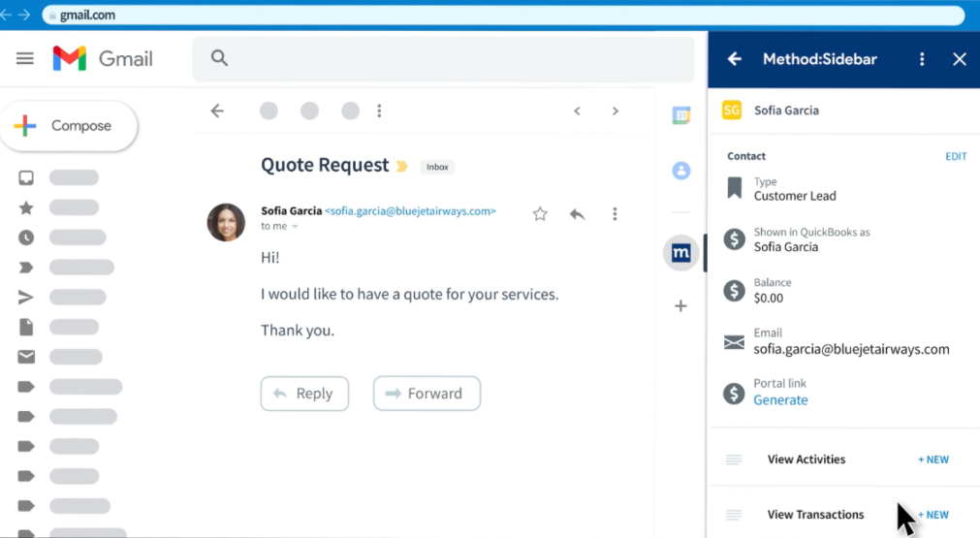The height and width of the screenshot is (538, 980).
Task: Open the Starred folder star icon
Action: click(26, 208)
